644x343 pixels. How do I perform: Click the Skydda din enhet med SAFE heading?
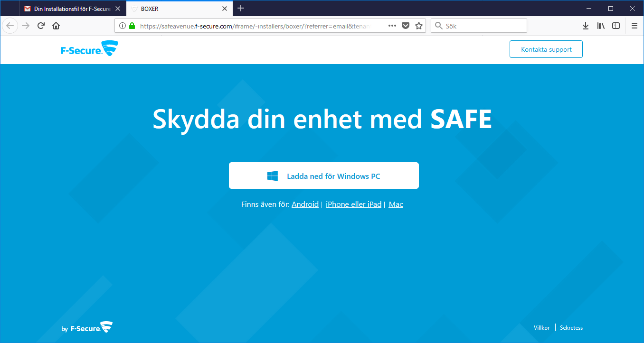pos(322,120)
